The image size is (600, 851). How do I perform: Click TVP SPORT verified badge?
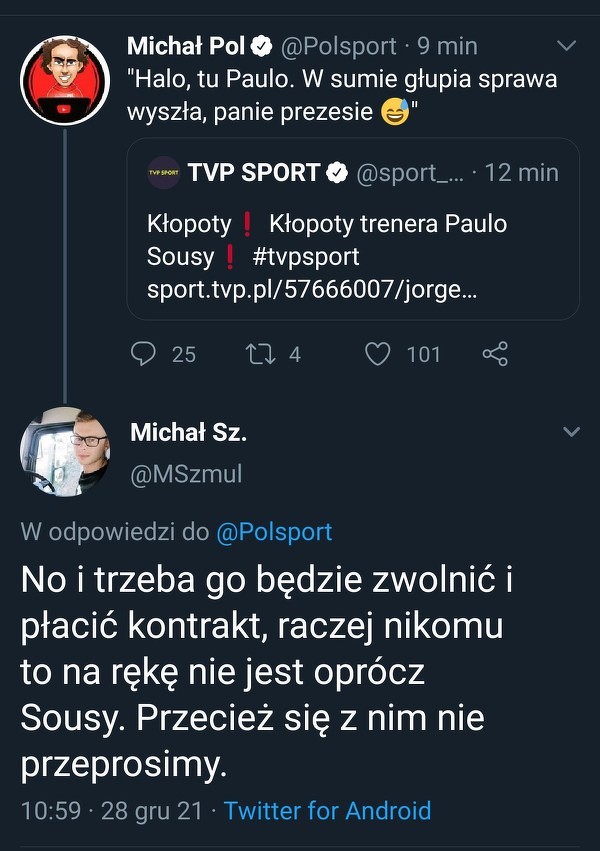point(338,173)
